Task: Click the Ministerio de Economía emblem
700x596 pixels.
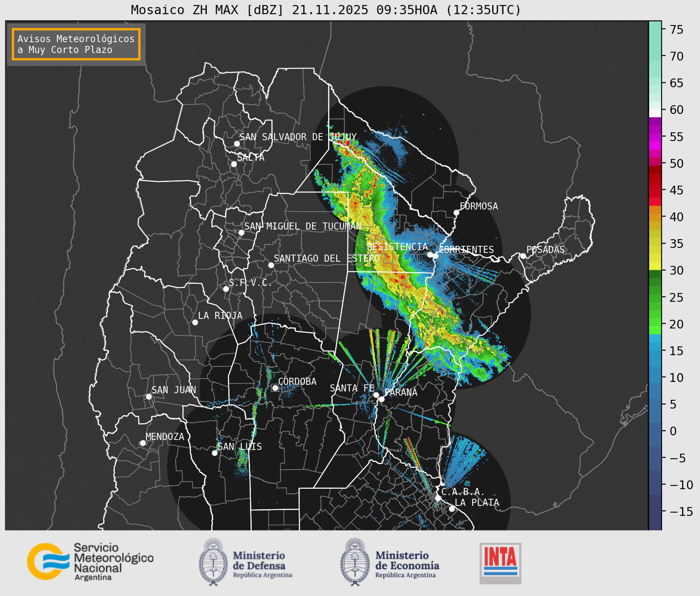Action: pos(356,562)
